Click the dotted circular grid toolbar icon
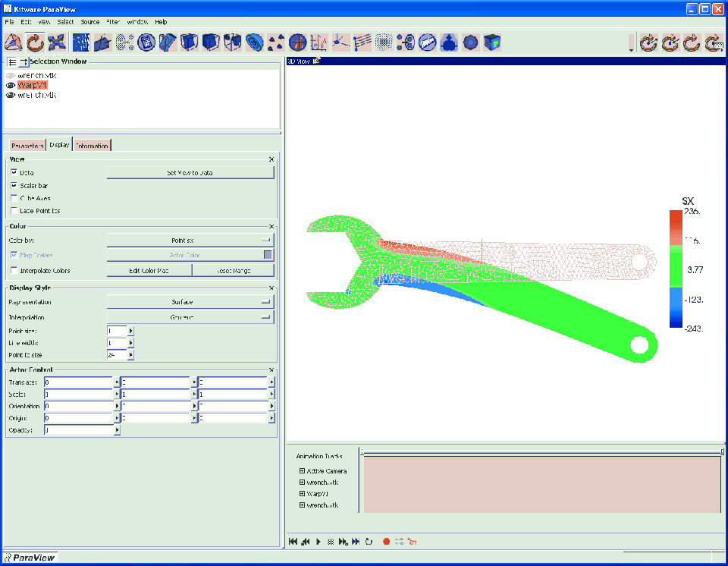 (x=384, y=42)
